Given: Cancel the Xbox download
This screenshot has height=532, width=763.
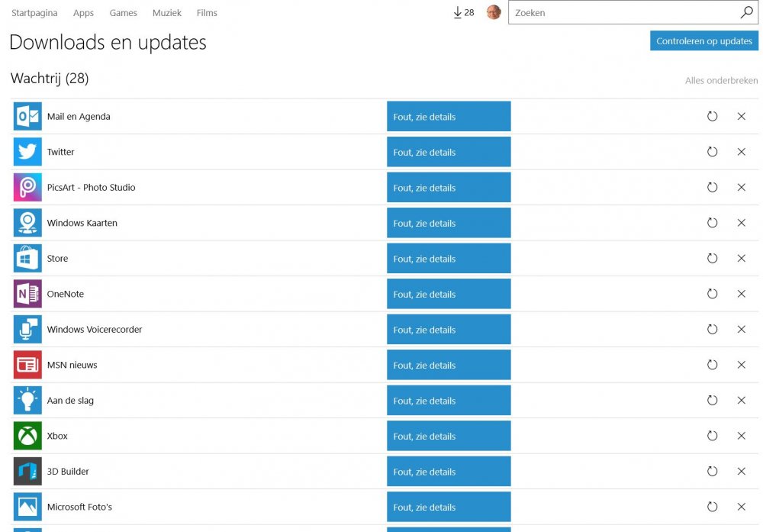Looking at the screenshot, I should pos(742,436).
